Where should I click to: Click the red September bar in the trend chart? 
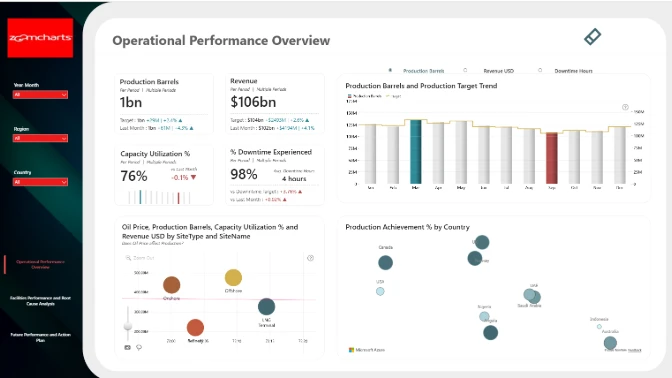click(x=552, y=158)
